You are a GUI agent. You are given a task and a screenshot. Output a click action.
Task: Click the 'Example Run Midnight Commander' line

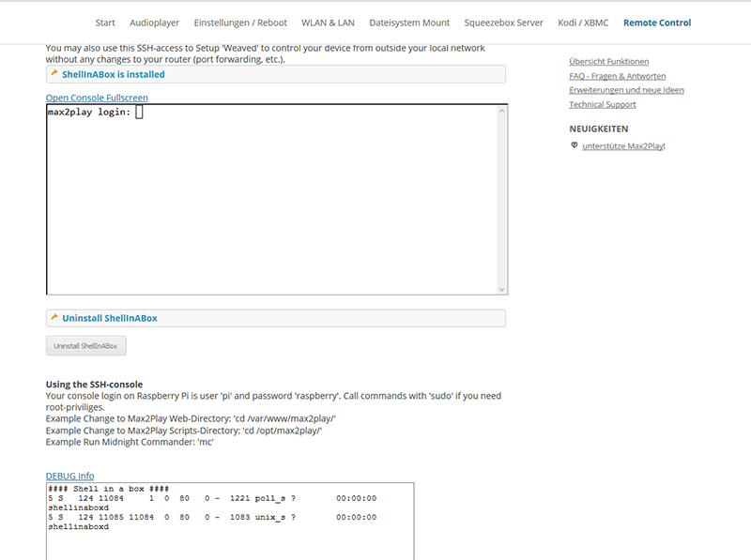coord(130,442)
